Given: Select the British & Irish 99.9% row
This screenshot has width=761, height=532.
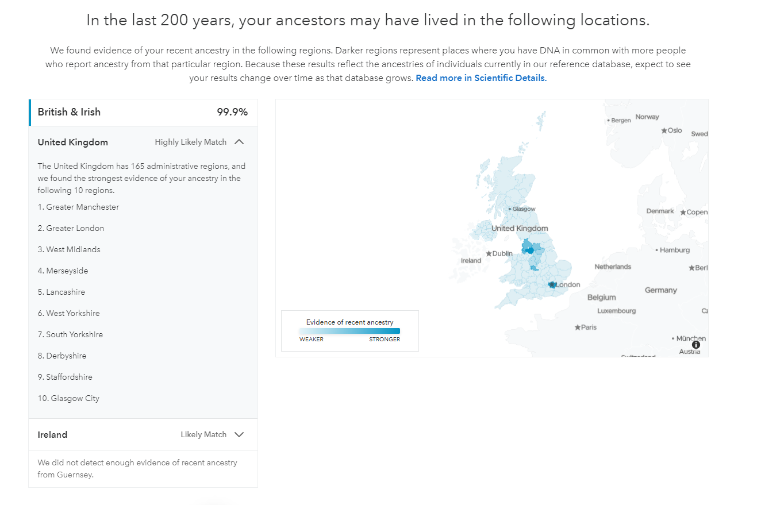Looking at the screenshot, I should click(x=143, y=112).
